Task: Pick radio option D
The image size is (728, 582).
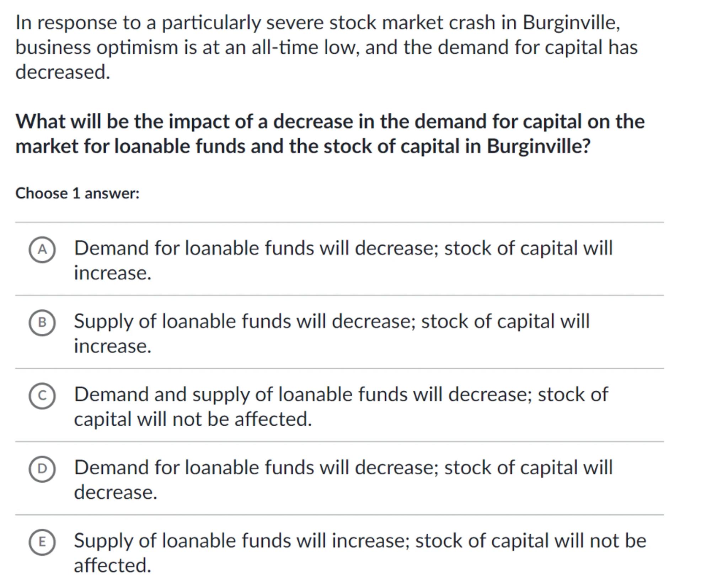Action: click(x=42, y=469)
